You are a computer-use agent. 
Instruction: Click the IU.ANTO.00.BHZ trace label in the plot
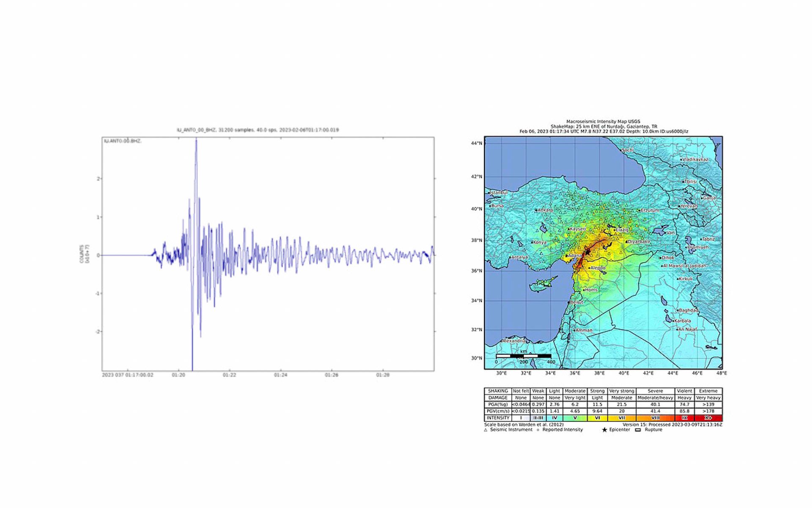[x=123, y=141]
